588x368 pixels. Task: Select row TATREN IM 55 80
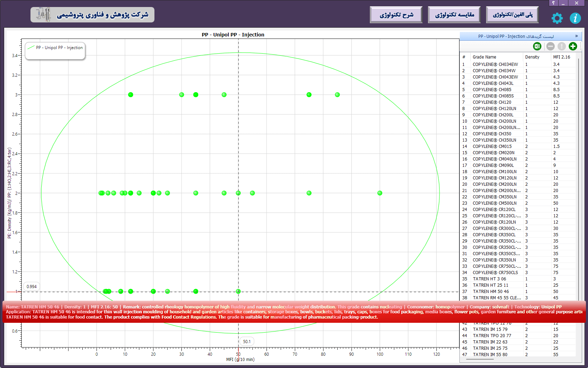click(518, 355)
